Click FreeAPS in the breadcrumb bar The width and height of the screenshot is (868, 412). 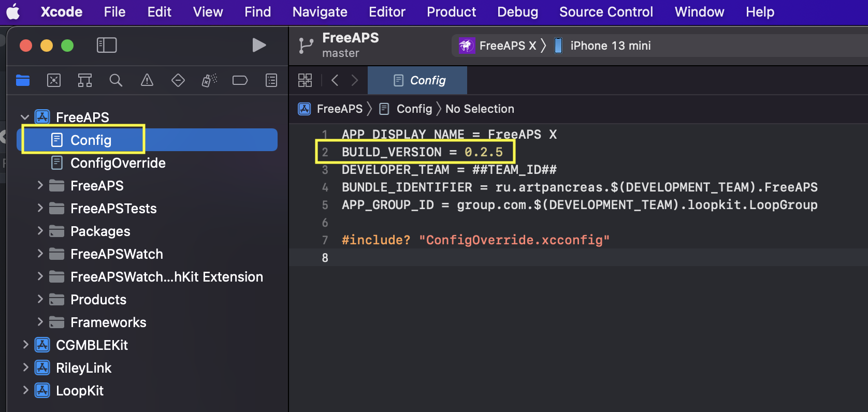click(x=330, y=109)
